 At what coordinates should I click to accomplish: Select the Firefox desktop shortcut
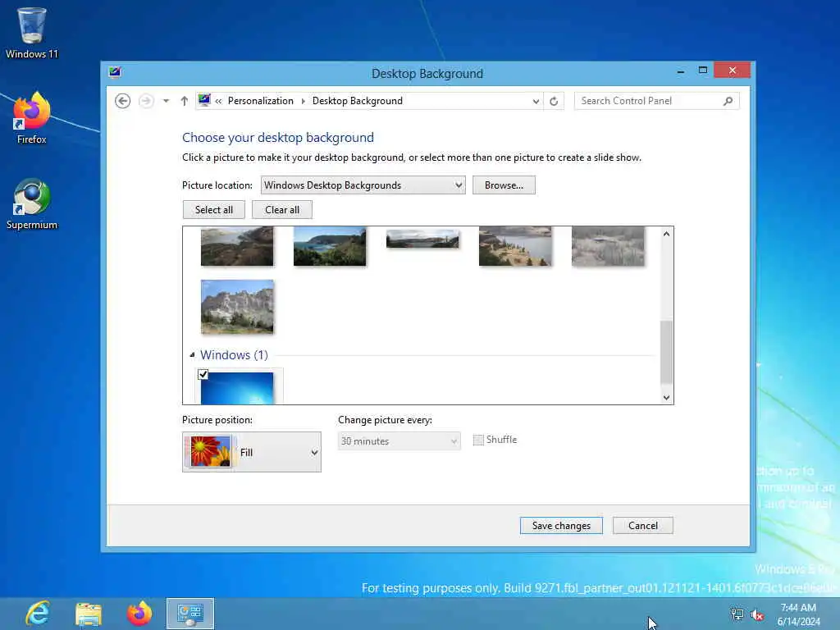[32, 118]
